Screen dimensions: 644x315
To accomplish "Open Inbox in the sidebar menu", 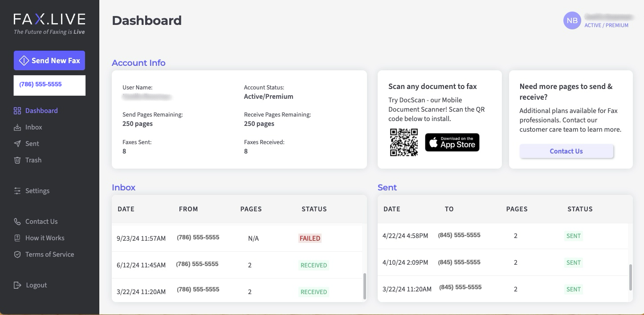I will pyautogui.click(x=34, y=127).
